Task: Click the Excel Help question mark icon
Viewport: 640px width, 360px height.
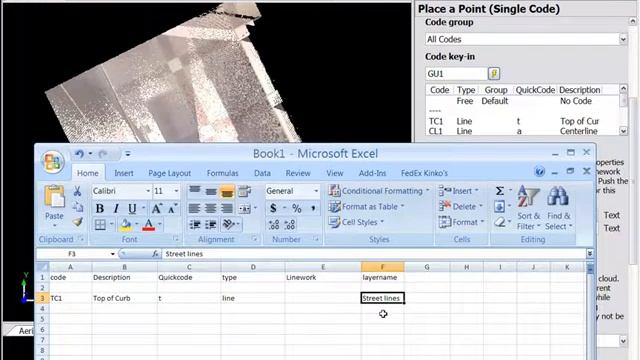Action: tap(540, 172)
